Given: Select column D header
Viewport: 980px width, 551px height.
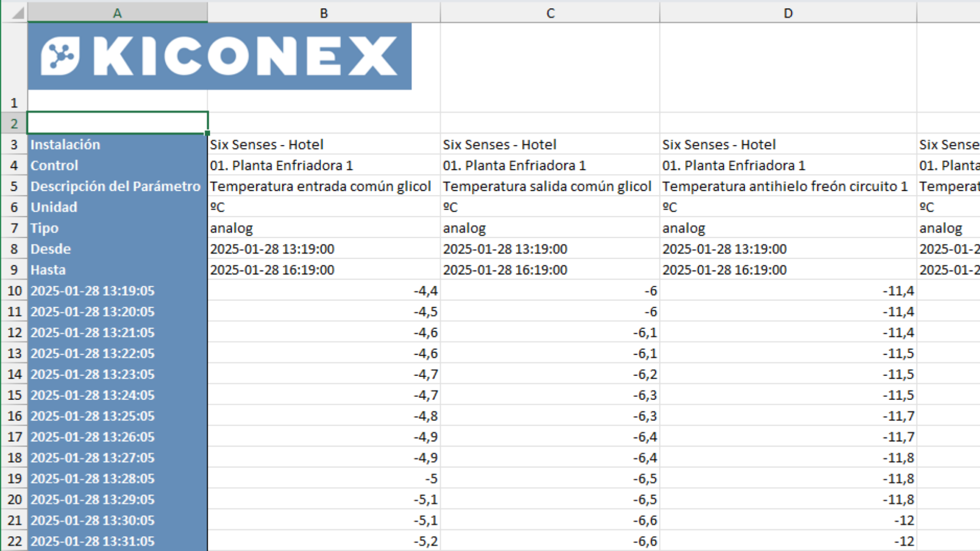Looking at the screenshot, I should [788, 13].
